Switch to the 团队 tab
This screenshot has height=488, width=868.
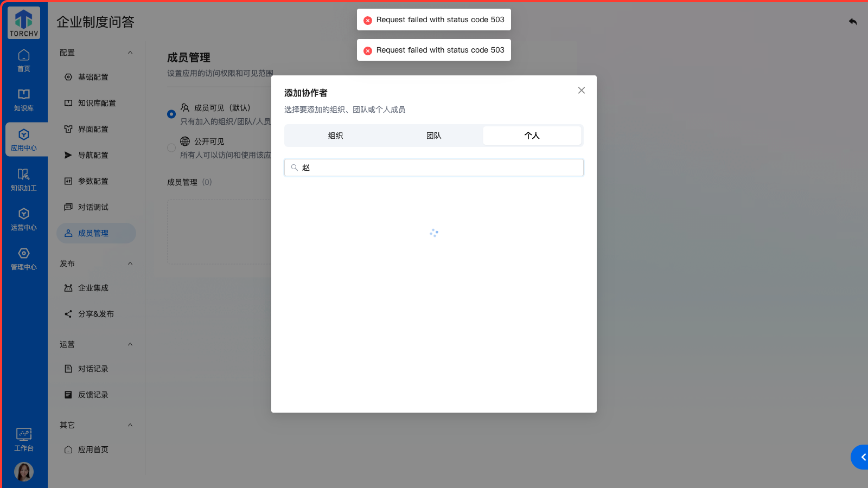click(x=433, y=136)
